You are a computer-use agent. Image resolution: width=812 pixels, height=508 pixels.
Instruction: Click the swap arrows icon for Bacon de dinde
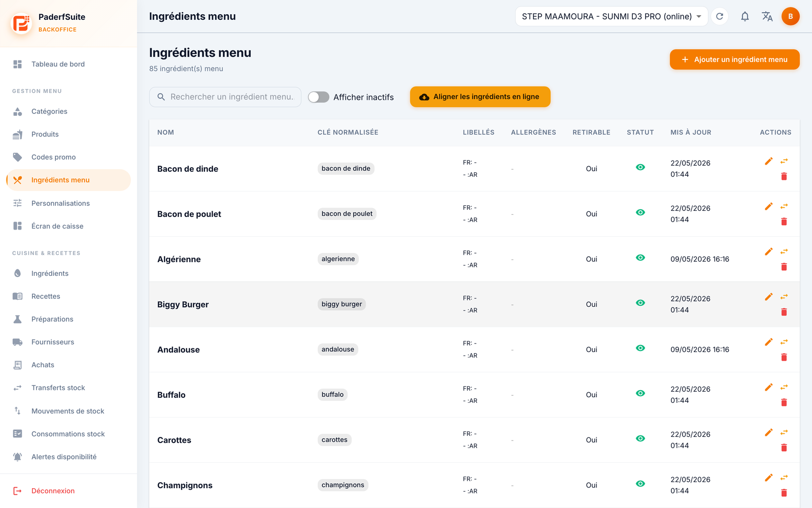click(784, 161)
